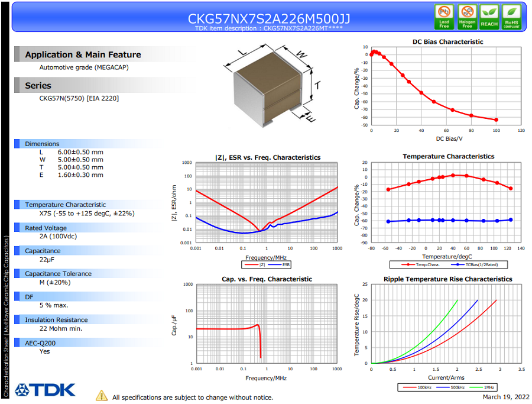
Task: Select 2A (100Vdc) value
Action: pos(58,236)
